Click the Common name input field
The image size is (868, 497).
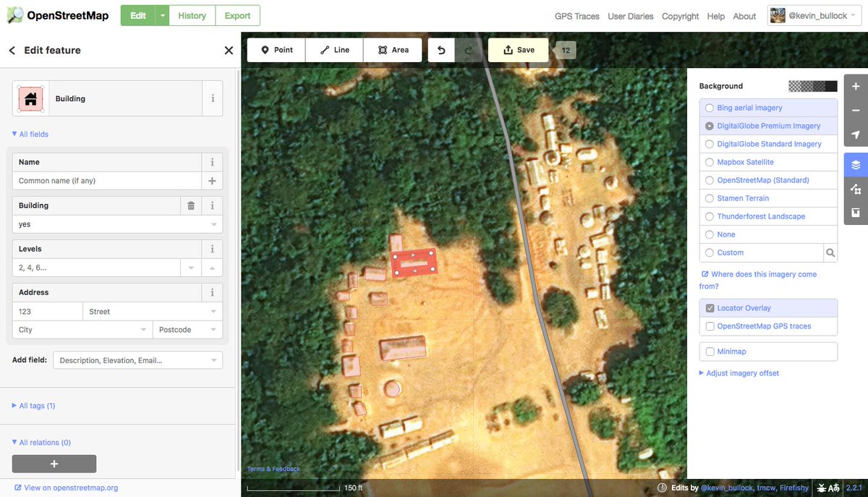pyautogui.click(x=107, y=181)
